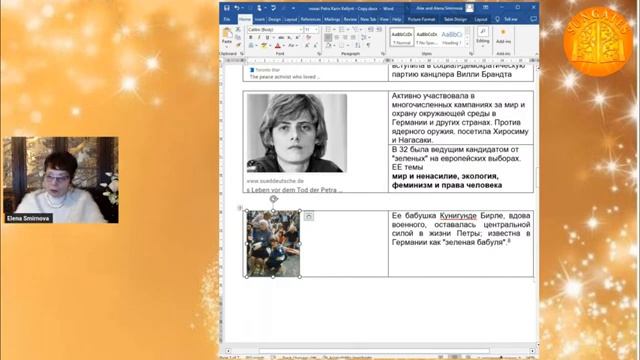Expand the Styles gallery More arrow
The image size is (640, 360).
coord(468,43)
